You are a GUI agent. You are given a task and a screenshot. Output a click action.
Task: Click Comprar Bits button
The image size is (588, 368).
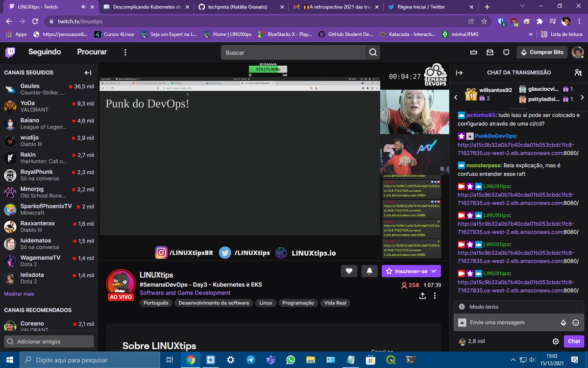coord(542,52)
